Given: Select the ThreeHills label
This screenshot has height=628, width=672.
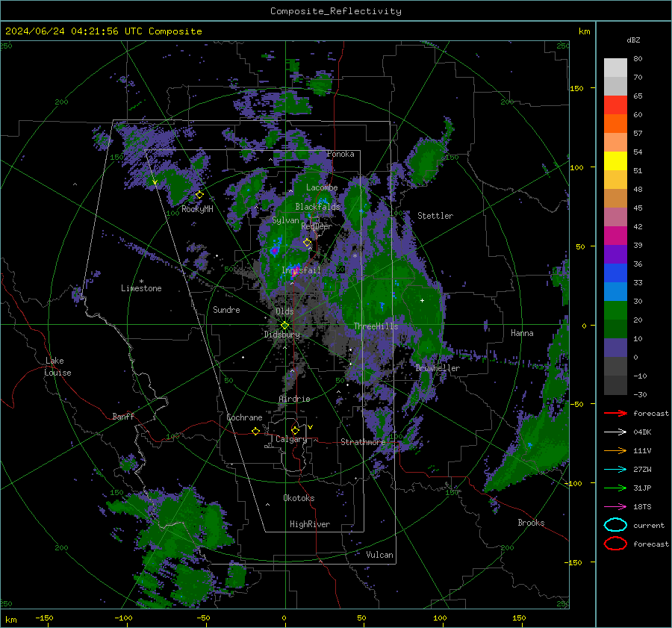Looking at the screenshot, I should click(x=376, y=326).
